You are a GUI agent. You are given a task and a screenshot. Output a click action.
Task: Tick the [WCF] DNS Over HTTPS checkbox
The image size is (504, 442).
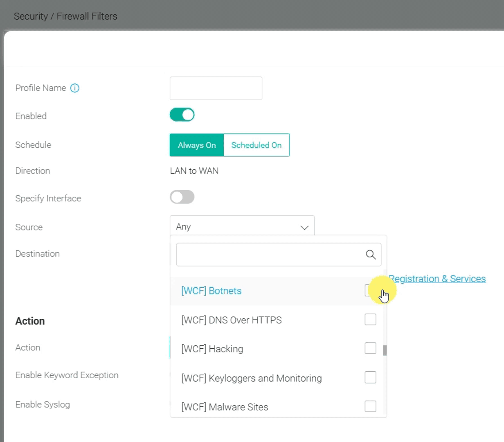[370, 320]
